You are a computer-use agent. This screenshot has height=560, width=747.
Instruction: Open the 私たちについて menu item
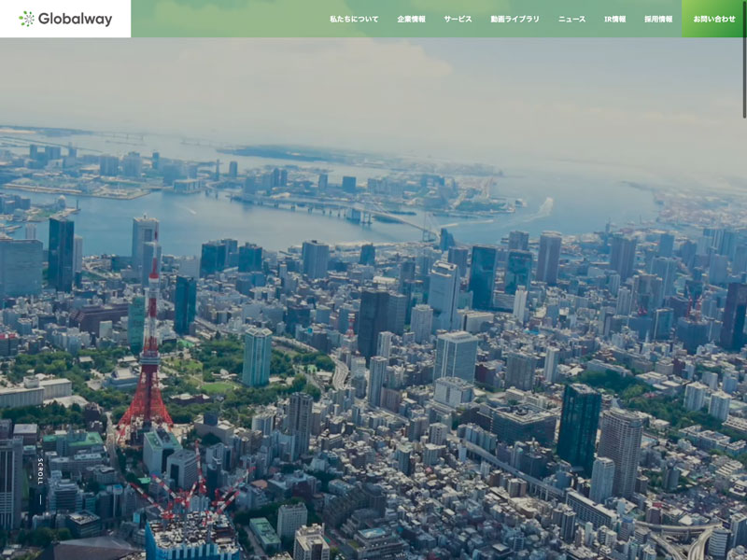[x=354, y=19]
